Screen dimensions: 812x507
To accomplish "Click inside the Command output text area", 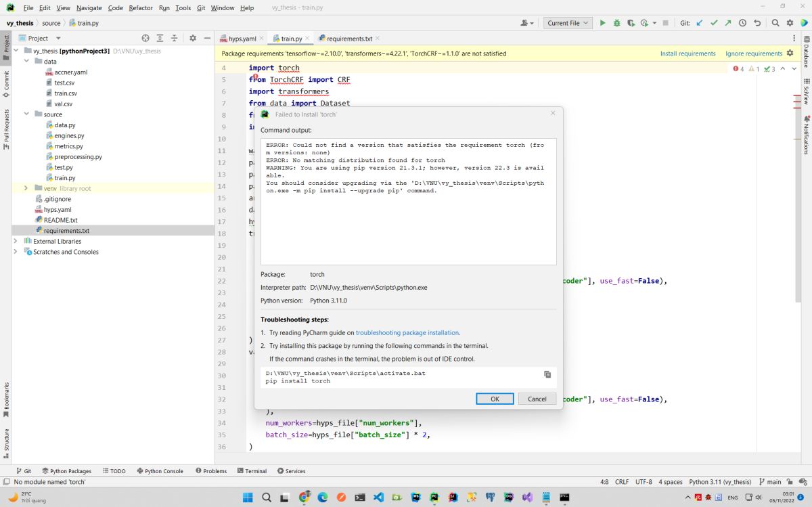I will pyautogui.click(x=409, y=202).
